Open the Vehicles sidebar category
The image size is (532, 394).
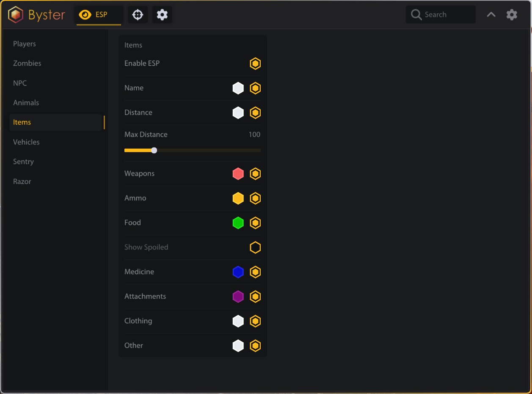click(26, 142)
